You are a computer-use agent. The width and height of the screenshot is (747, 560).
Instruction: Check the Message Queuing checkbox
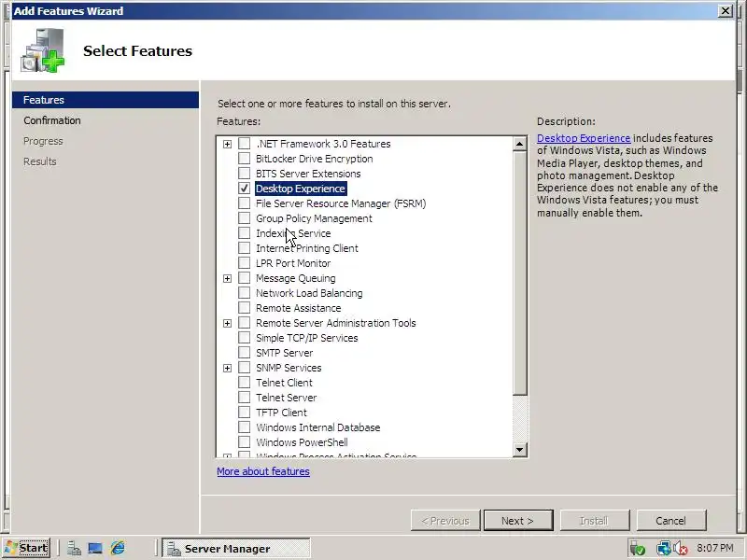[x=244, y=277]
